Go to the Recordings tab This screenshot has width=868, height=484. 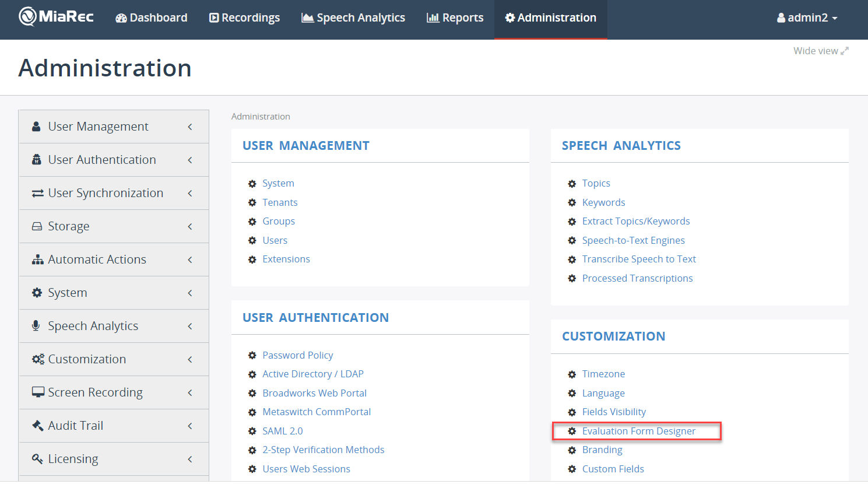(x=244, y=18)
